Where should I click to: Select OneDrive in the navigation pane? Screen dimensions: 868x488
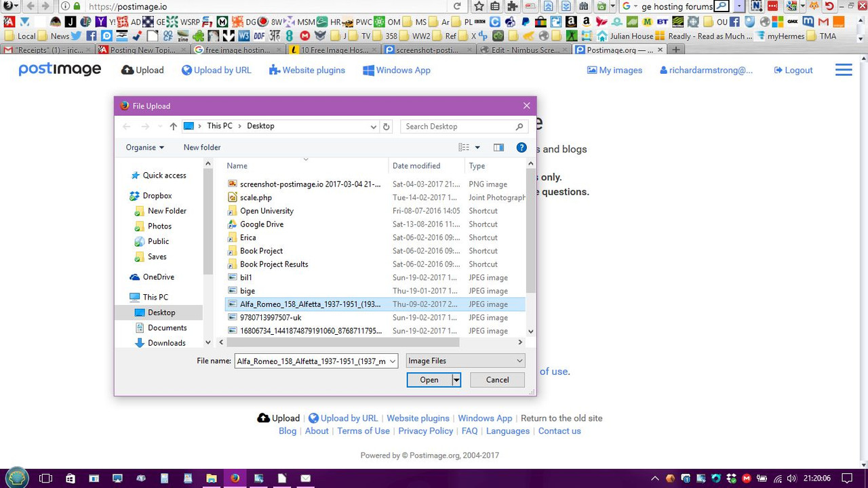pos(158,277)
